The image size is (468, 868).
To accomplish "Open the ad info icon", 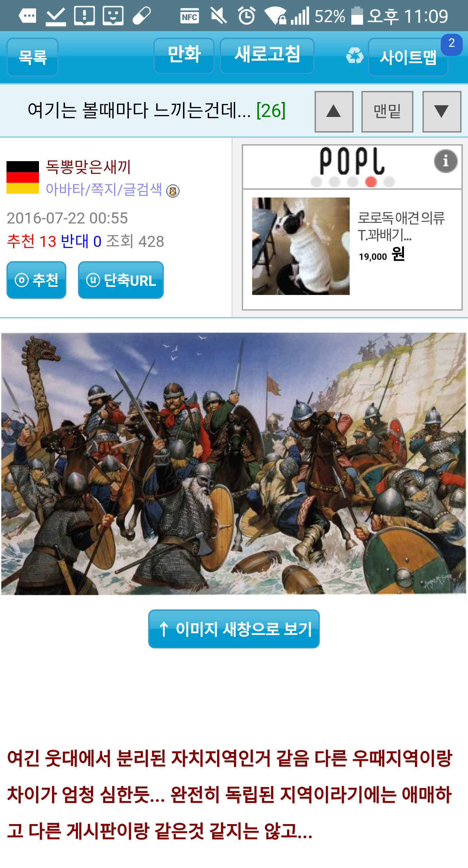I will tap(445, 161).
